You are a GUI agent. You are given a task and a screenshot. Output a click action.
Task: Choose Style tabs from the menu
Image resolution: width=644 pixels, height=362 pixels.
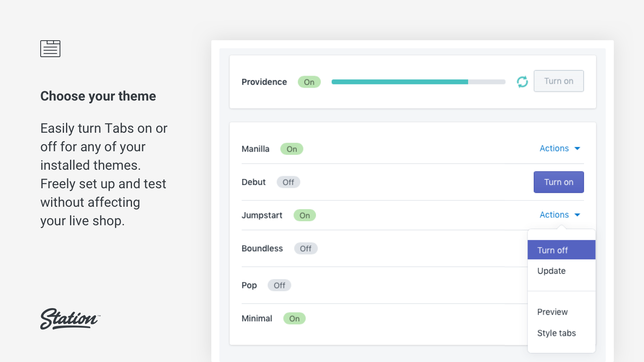click(556, 333)
